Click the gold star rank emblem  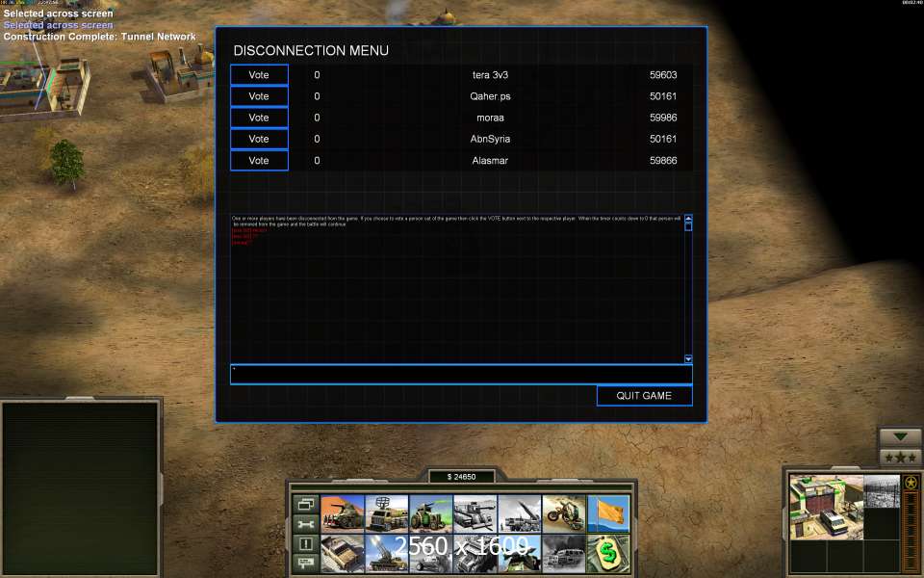911,483
